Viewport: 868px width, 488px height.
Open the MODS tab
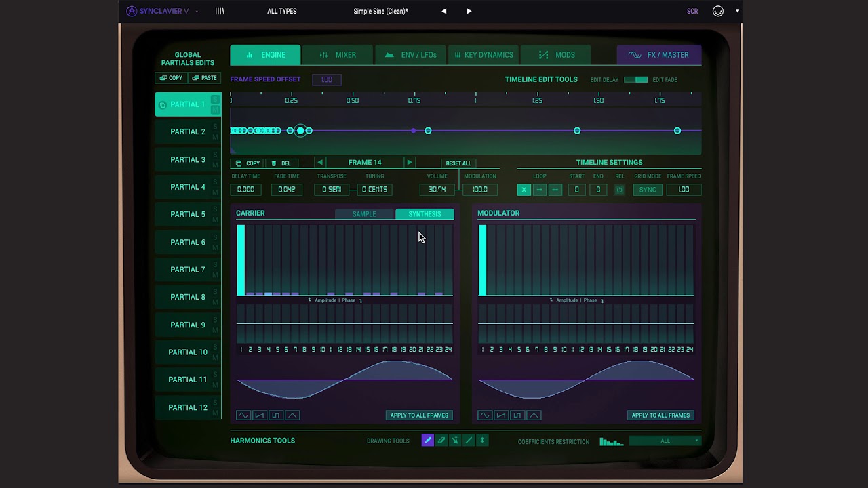556,55
